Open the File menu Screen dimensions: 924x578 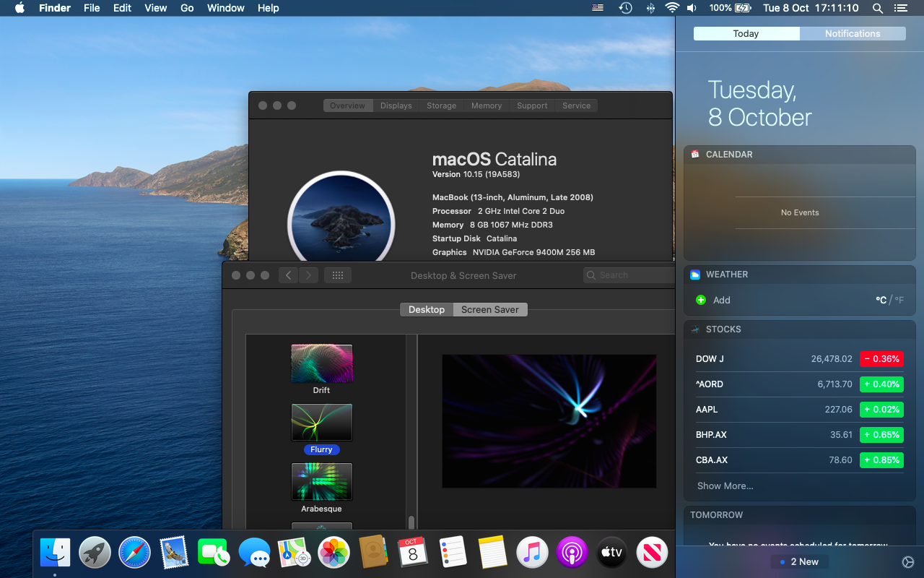pyautogui.click(x=92, y=8)
